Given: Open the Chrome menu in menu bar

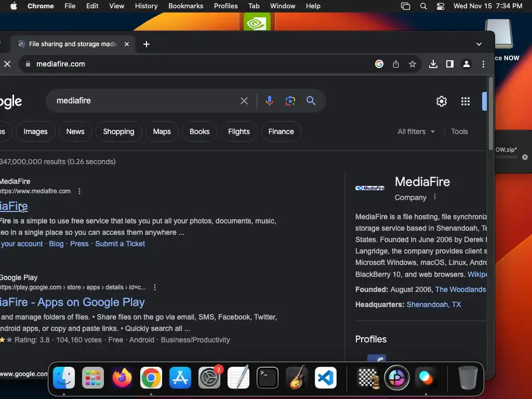Looking at the screenshot, I should point(41,6).
